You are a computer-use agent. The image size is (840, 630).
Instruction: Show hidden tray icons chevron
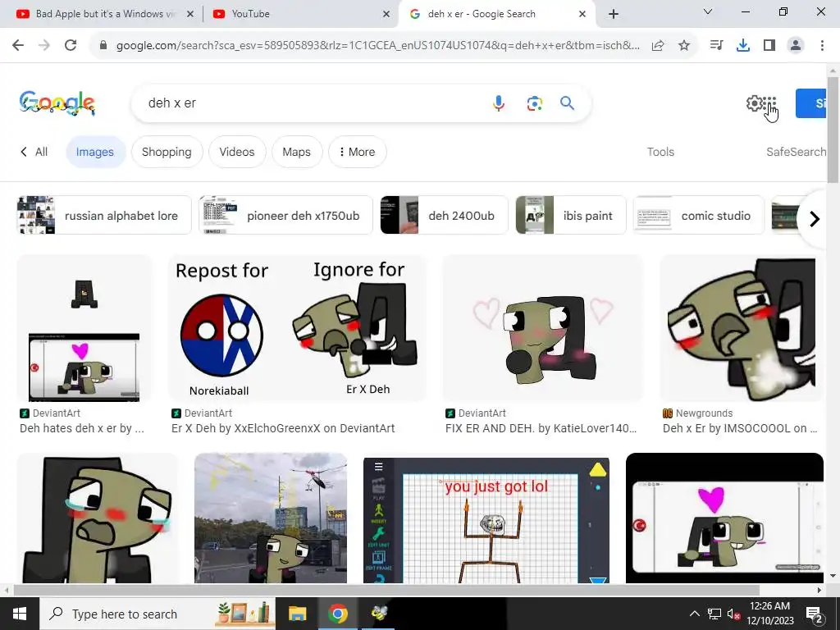pos(694,614)
